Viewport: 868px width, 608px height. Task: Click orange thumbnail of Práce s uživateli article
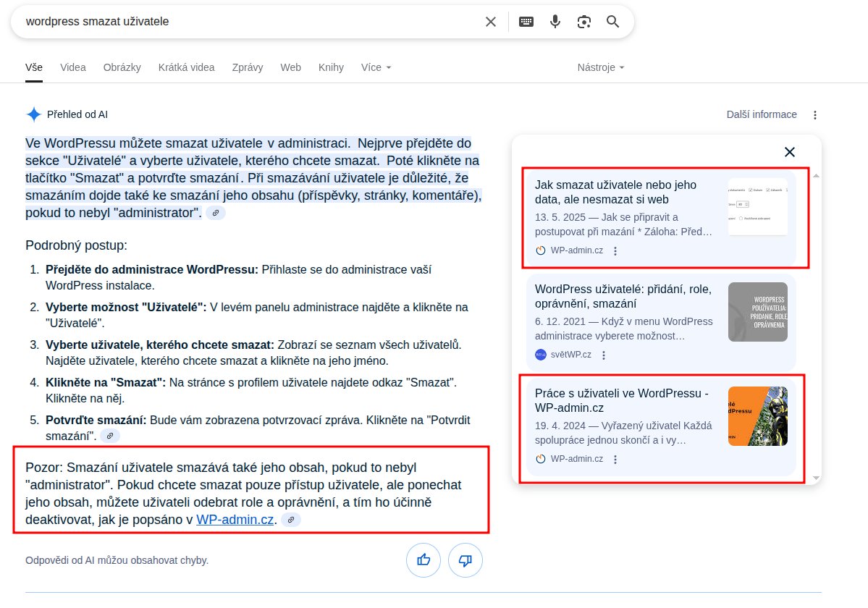click(757, 416)
